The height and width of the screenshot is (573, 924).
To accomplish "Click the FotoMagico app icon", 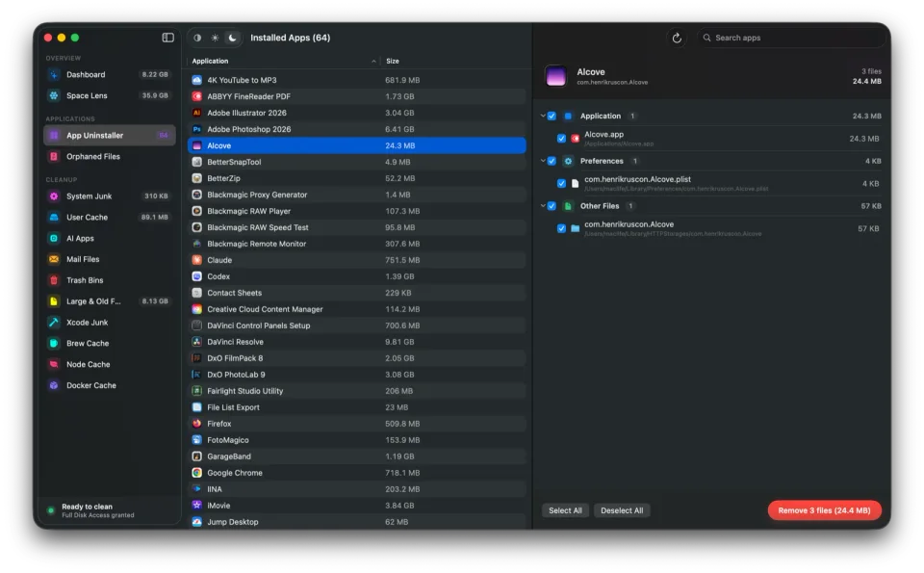I will coord(196,440).
